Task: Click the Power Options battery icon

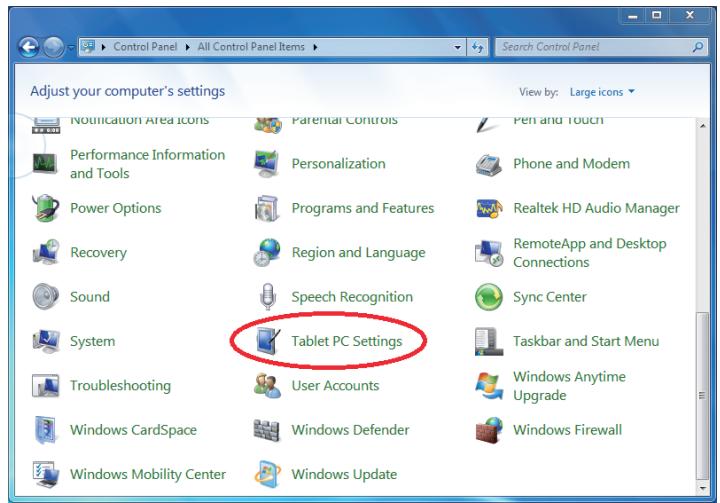Action: (45, 208)
